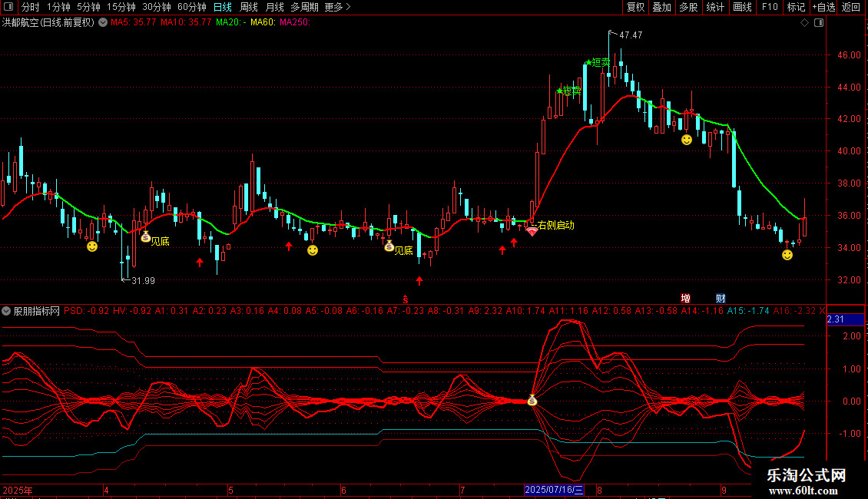Click the 右侧启动 signal label

pyautogui.click(x=556, y=225)
